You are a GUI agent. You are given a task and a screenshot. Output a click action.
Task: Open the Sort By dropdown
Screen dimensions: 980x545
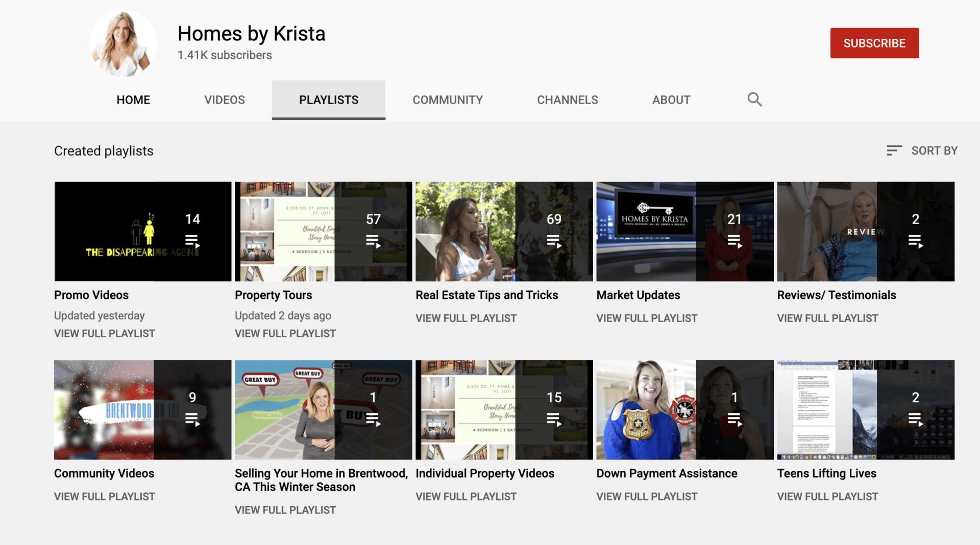click(x=922, y=151)
